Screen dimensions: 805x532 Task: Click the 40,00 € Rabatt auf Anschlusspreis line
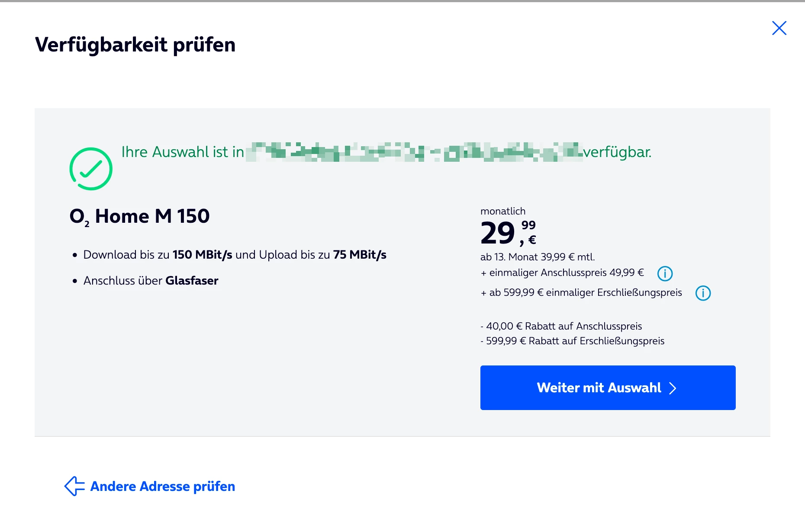[x=561, y=326]
